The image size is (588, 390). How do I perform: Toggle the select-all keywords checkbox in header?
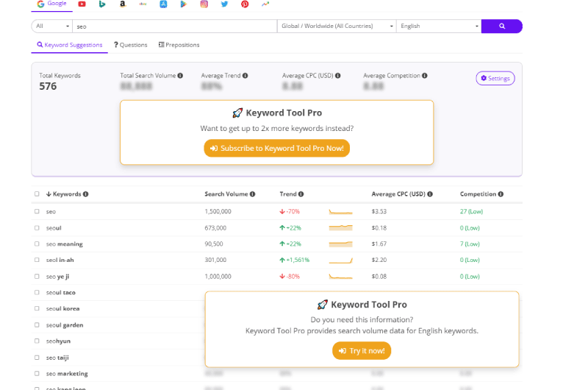[37, 194]
